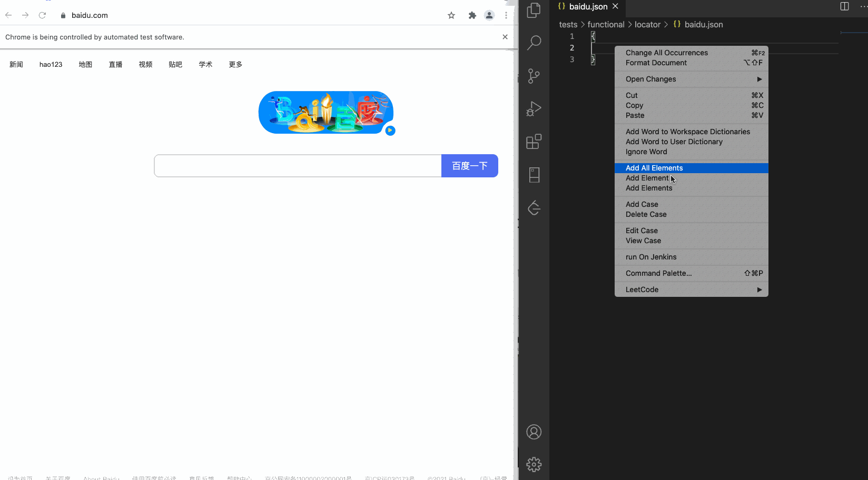868x480 pixels.
Task: Choose Add Element in the context menu
Action: coord(692,178)
